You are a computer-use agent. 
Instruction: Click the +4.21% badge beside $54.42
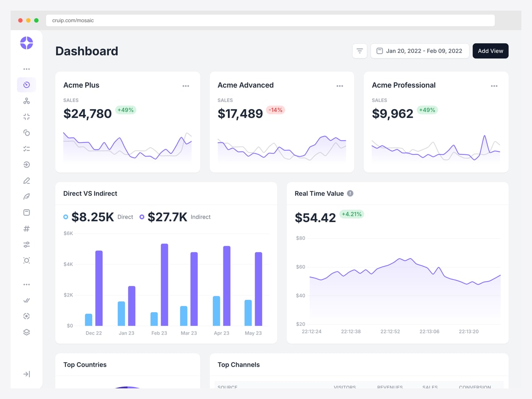[x=352, y=214]
